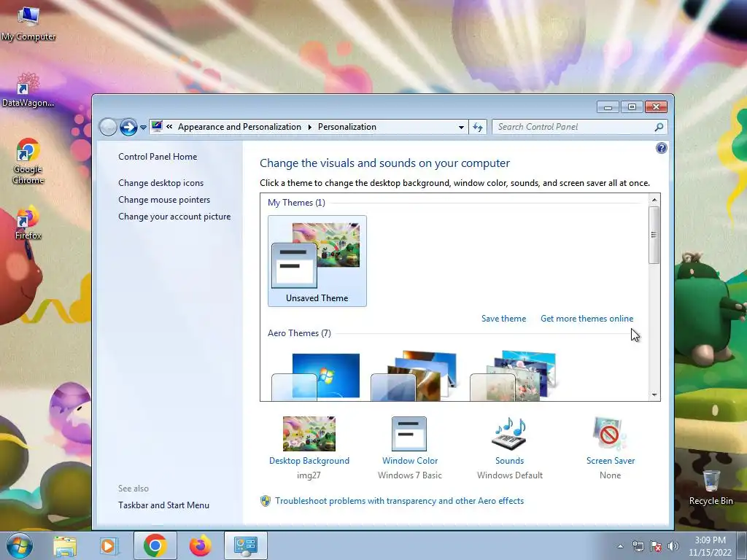Screen dimensions: 747x560
Task: Open Change your account picture
Action: tap(174, 216)
